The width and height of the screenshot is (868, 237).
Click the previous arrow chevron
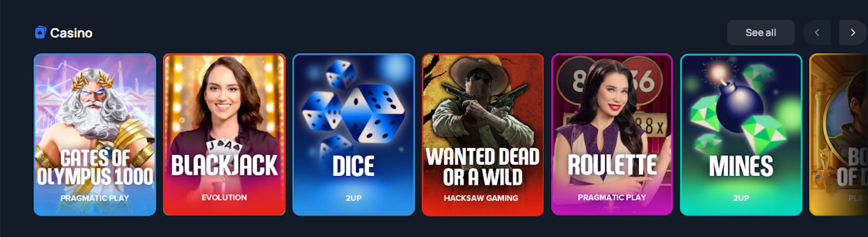pos(817,33)
